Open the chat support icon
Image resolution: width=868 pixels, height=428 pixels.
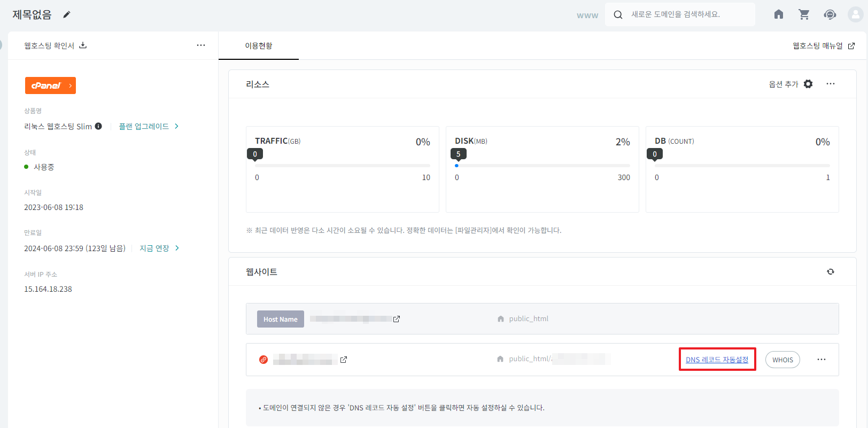click(830, 14)
